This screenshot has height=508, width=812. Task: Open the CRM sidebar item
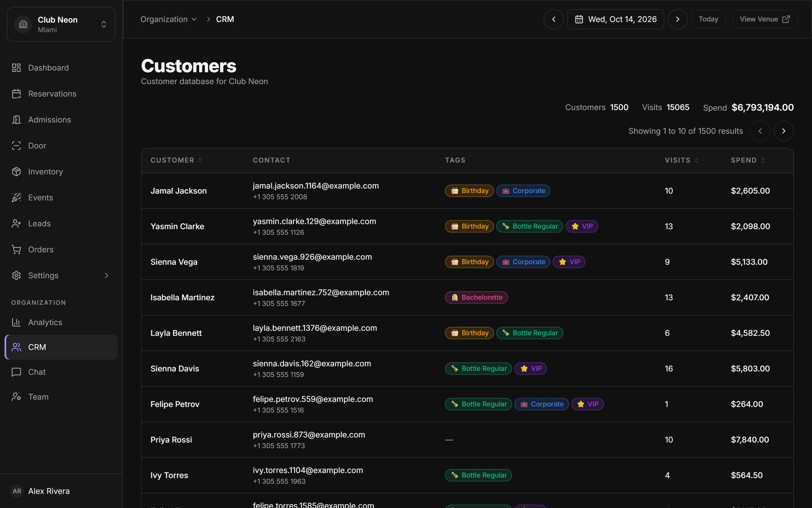(x=61, y=347)
